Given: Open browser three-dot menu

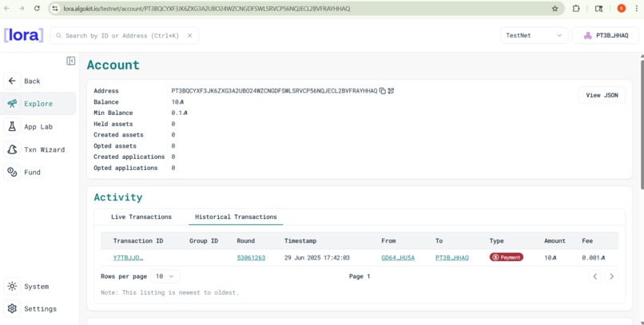Looking at the screenshot, I should point(636,8).
